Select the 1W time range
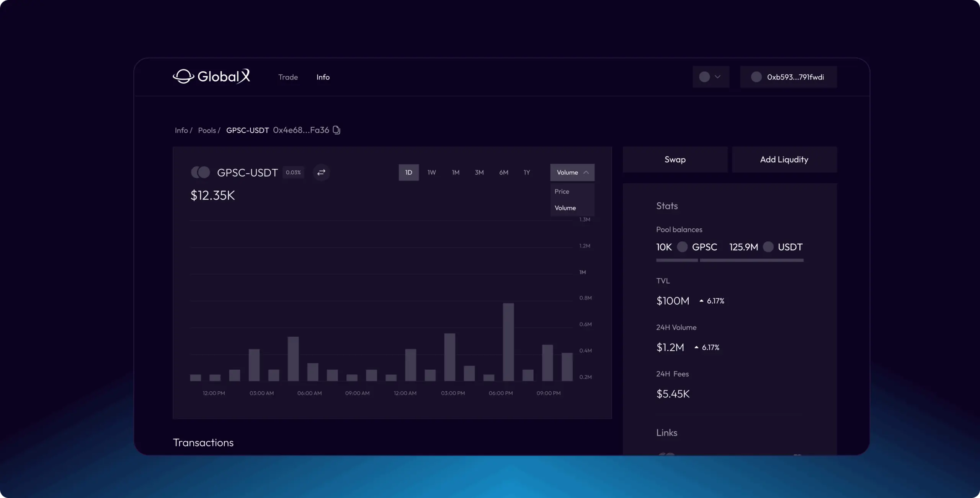 431,172
